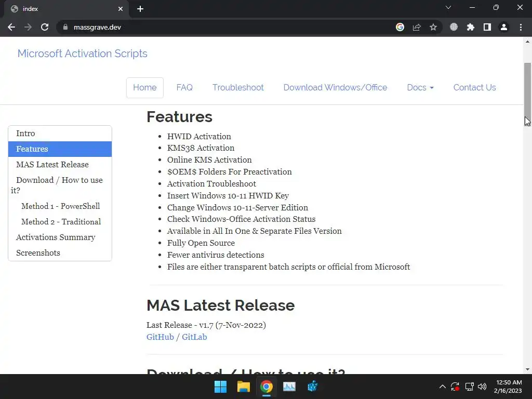Open Download Windows/Office nav link

point(335,87)
